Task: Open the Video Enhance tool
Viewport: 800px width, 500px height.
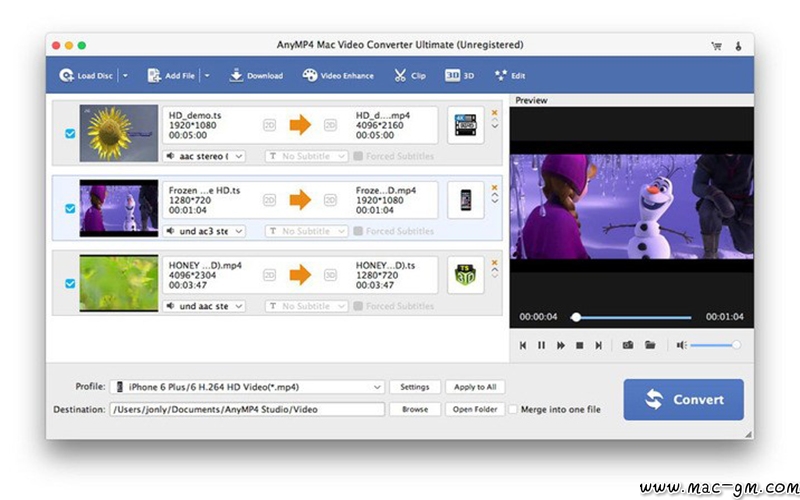Action: click(338, 76)
